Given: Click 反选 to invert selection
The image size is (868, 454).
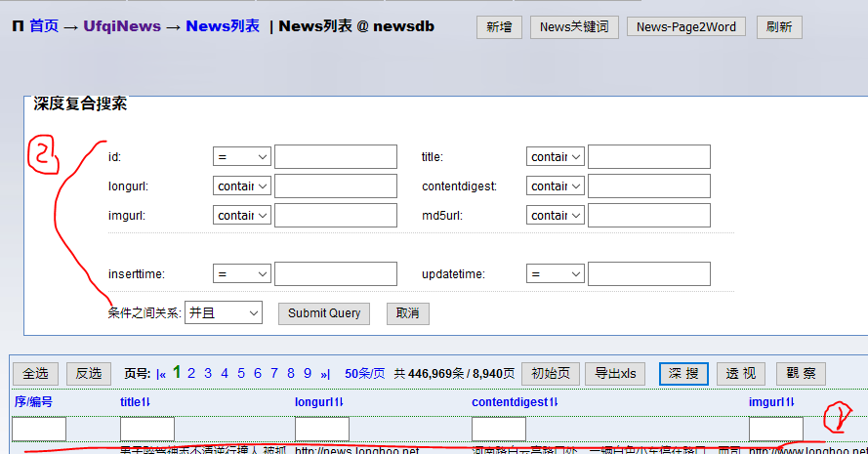Looking at the screenshot, I should coord(88,374).
